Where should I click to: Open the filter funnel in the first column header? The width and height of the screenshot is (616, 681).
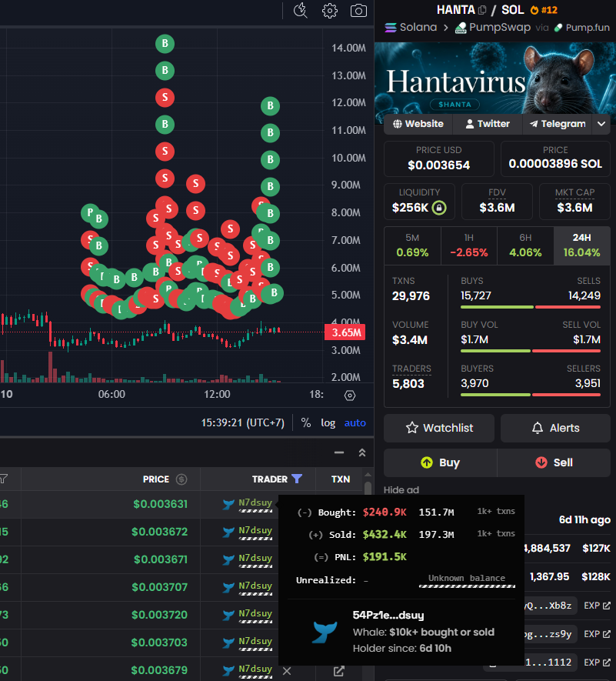(4, 479)
